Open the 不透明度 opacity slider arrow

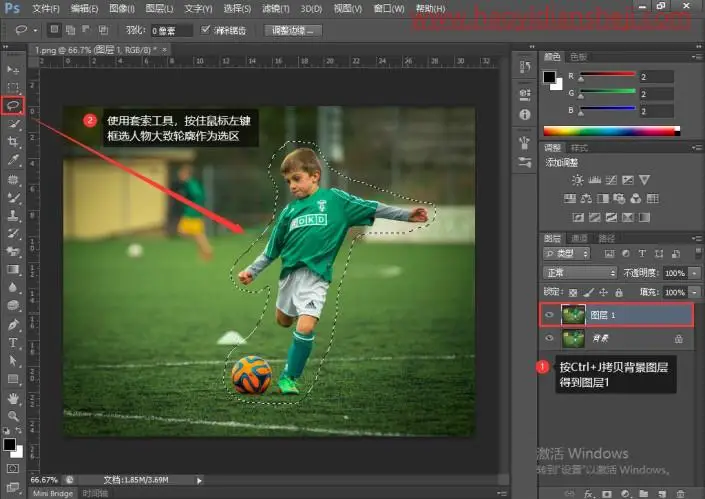695,273
